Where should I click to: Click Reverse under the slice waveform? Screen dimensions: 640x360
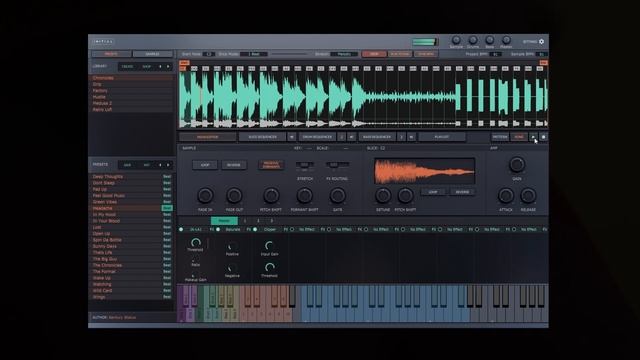pos(462,192)
